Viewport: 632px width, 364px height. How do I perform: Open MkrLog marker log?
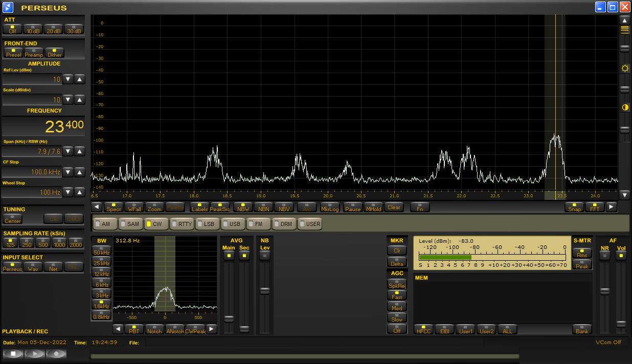(x=330, y=207)
